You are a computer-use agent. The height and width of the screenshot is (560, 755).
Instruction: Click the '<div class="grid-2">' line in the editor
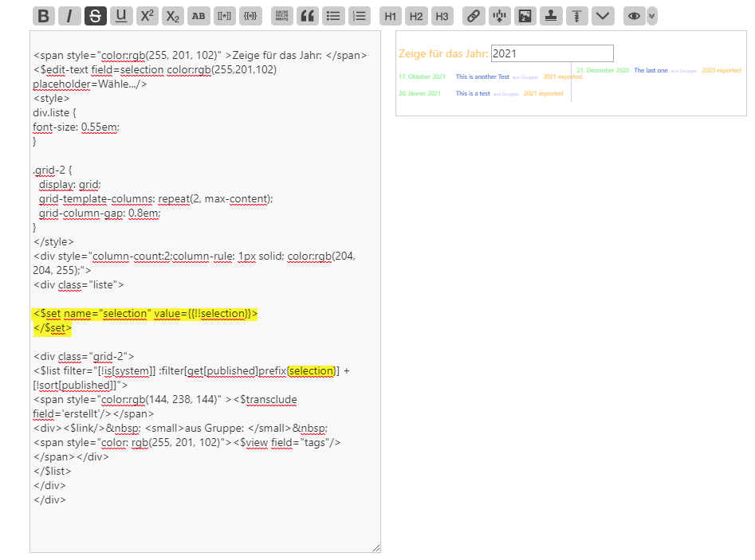click(84, 357)
